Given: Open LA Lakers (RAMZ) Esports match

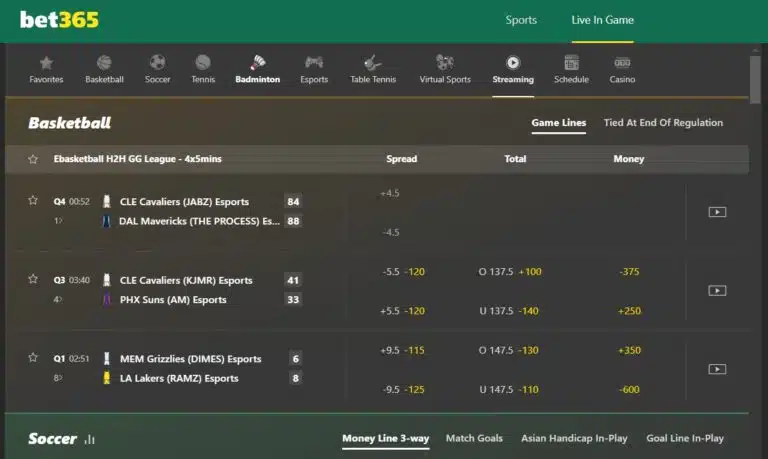Looking at the screenshot, I should (179, 378).
